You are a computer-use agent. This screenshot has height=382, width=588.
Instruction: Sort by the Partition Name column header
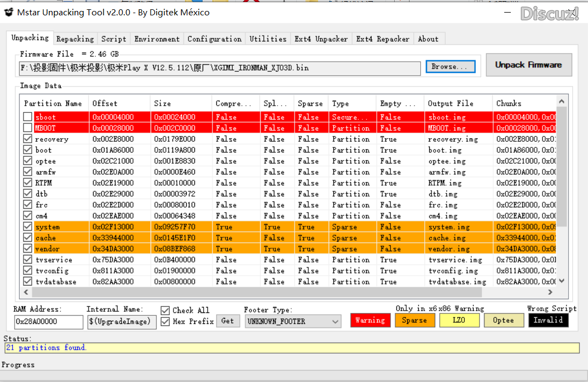pos(53,104)
